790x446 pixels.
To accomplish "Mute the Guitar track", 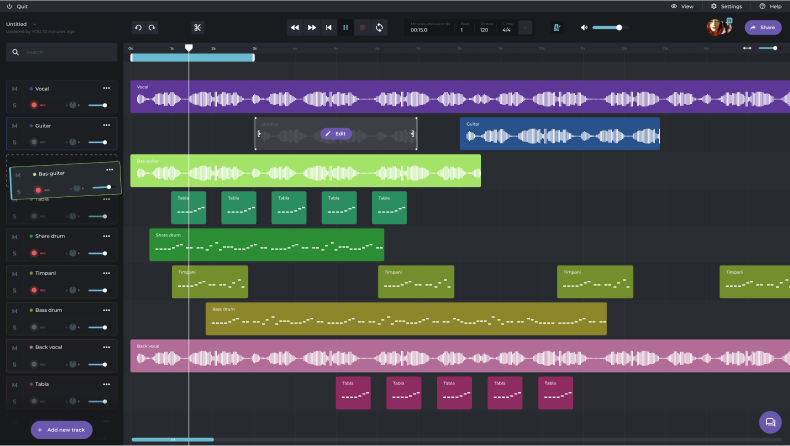I will [x=15, y=126].
